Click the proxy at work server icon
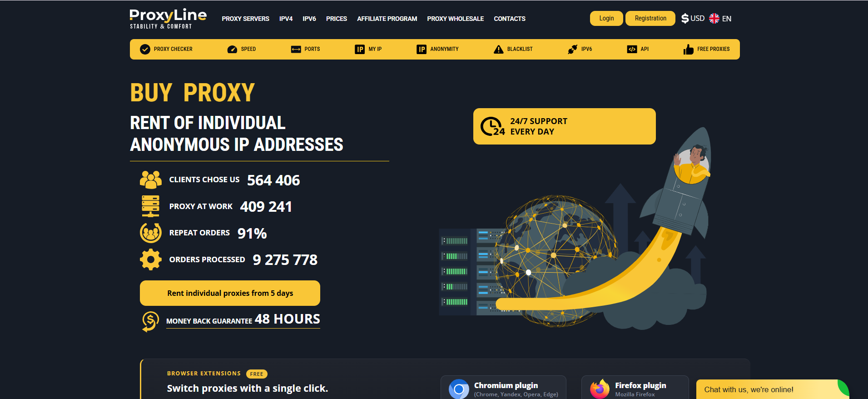The width and height of the screenshot is (868, 399). pos(150,206)
